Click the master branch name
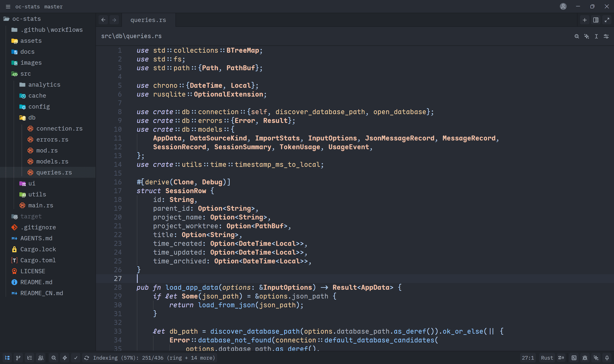The image size is (614, 364). [54, 7]
